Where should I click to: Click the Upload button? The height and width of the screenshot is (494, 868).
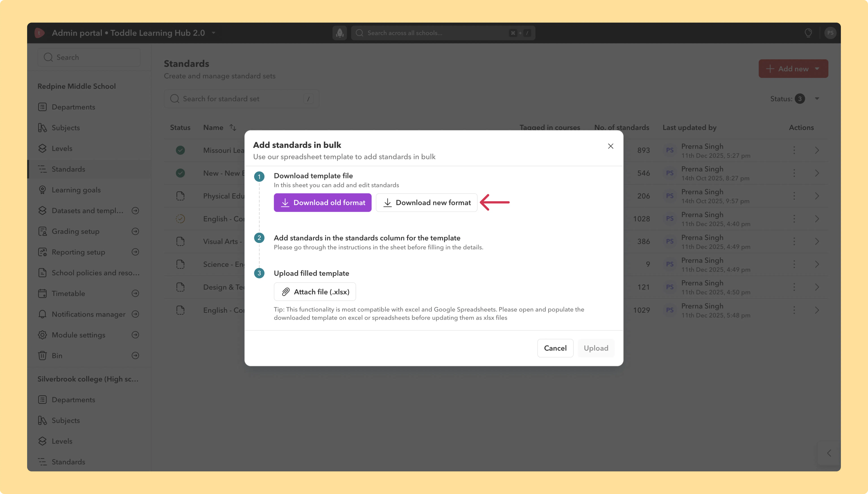(x=596, y=348)
